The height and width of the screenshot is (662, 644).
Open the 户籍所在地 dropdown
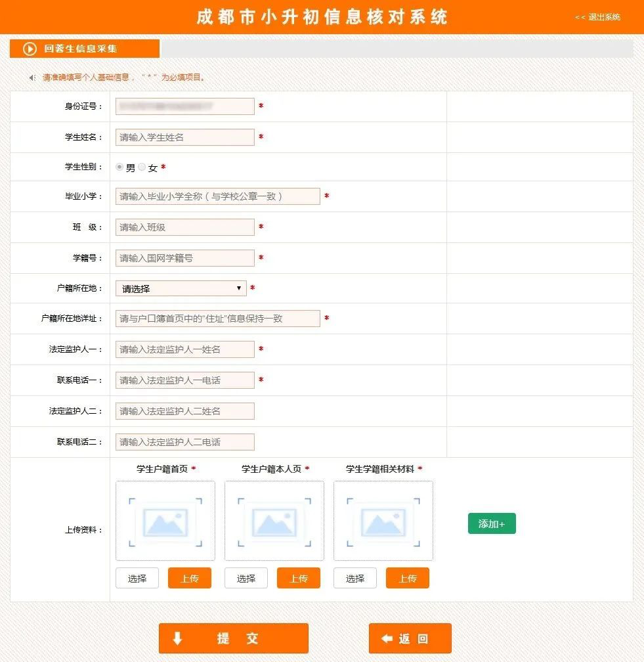[x=181, y=288]
